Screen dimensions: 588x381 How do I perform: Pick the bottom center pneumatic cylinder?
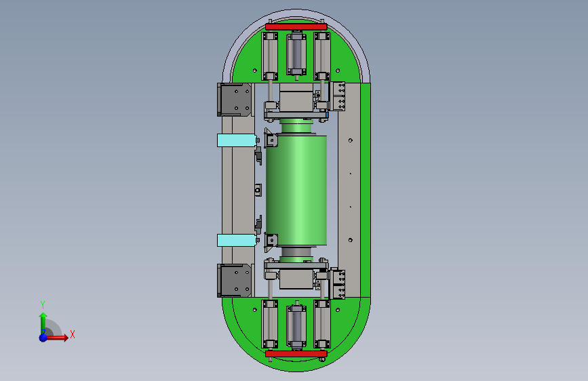[296, 326]
